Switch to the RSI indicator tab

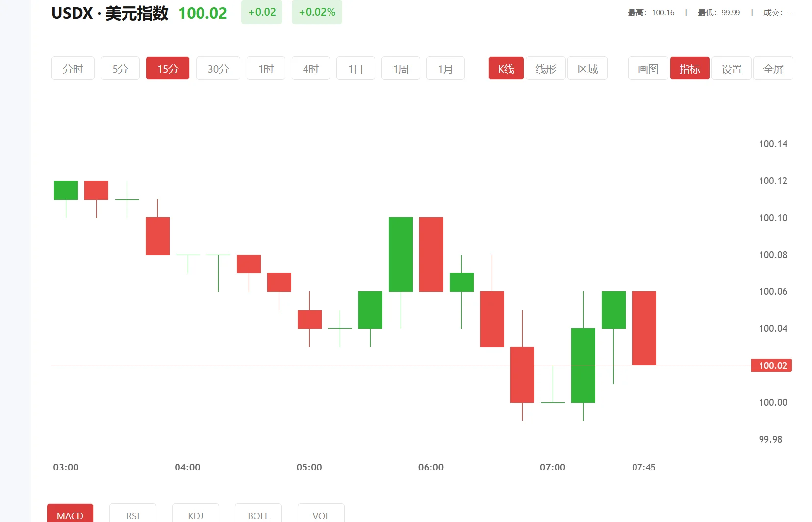[x=133, y=515]
